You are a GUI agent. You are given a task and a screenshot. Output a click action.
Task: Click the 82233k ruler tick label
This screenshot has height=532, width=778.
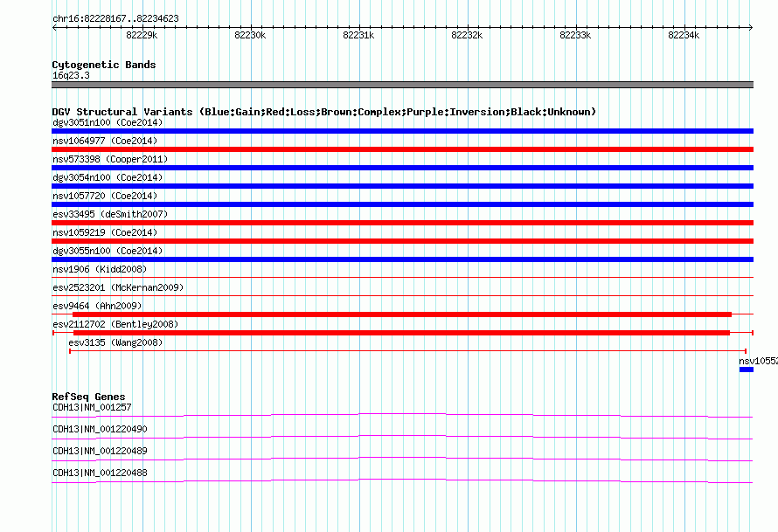[x=575, y=35]
